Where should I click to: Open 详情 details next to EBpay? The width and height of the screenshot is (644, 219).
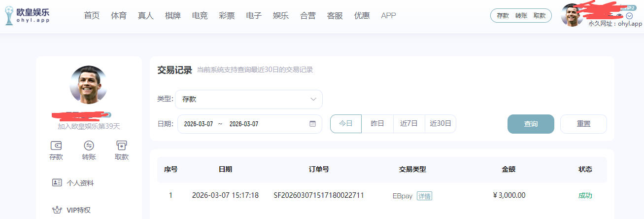(x=424, y=196)
